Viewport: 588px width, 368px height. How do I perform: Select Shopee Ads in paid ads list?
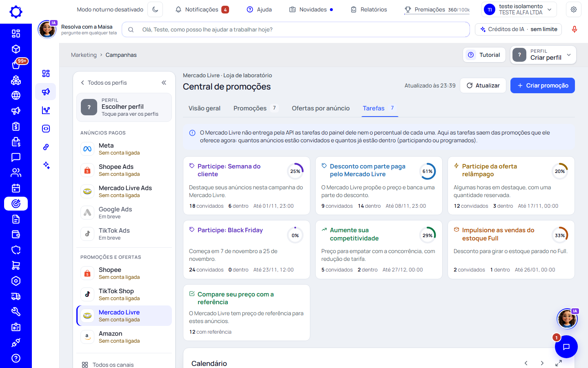click(124, 170)
